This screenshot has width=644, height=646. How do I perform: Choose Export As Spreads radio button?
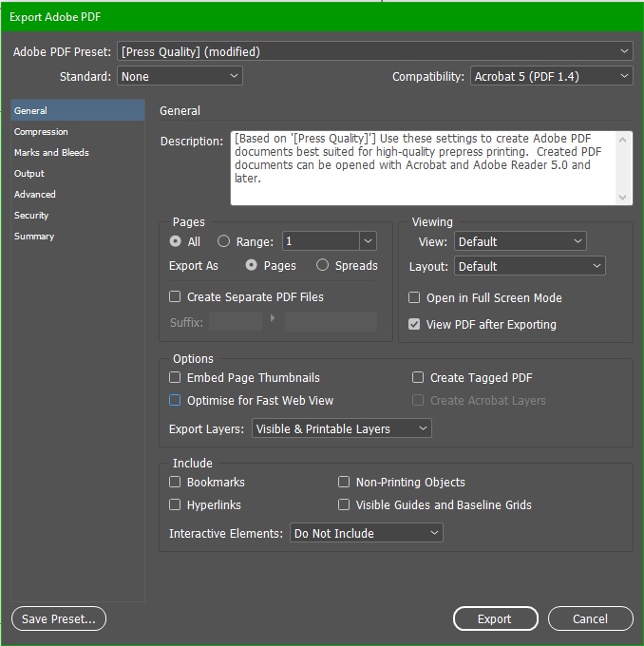pos(322,265)
